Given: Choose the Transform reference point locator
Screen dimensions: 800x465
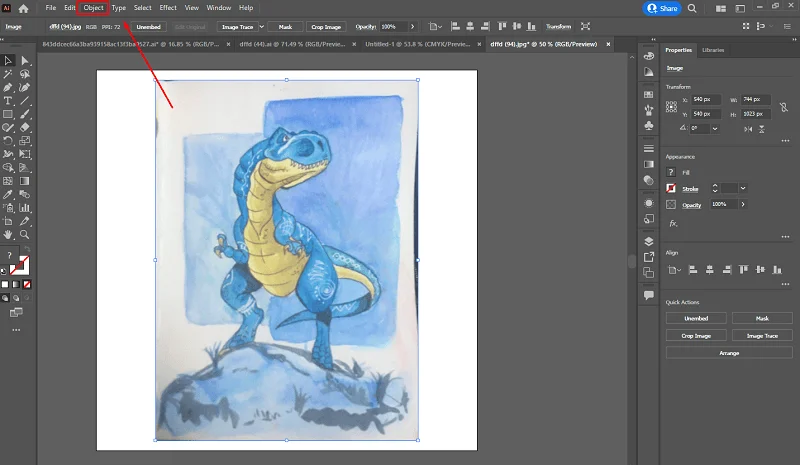Looking at the screenshot, I should tap(671, 107).
